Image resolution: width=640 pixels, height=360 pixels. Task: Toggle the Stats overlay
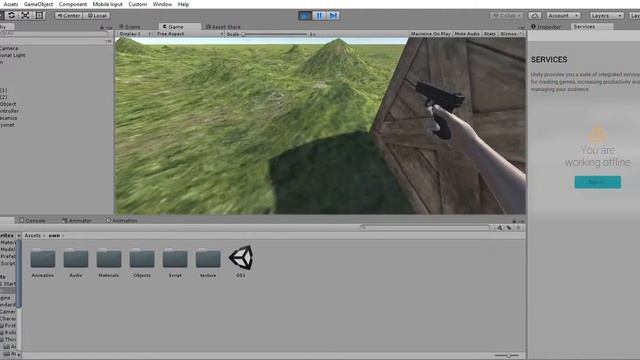click(x=489, y=34)
